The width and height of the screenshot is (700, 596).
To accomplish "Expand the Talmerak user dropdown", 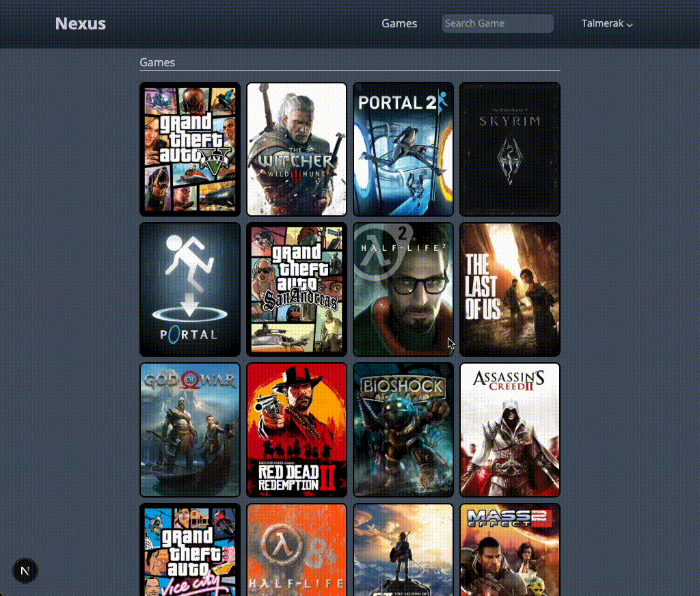I will click(x=607, y=23).
